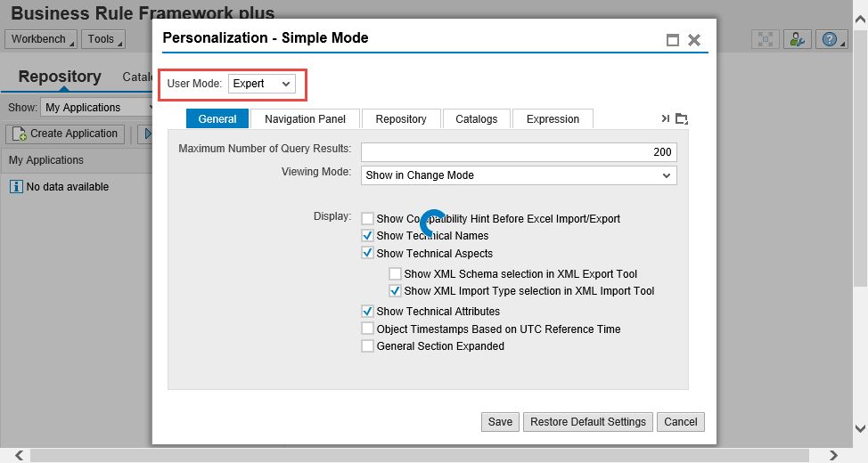Click the horizontal scrollbar right arrow

tap(833, 455)
